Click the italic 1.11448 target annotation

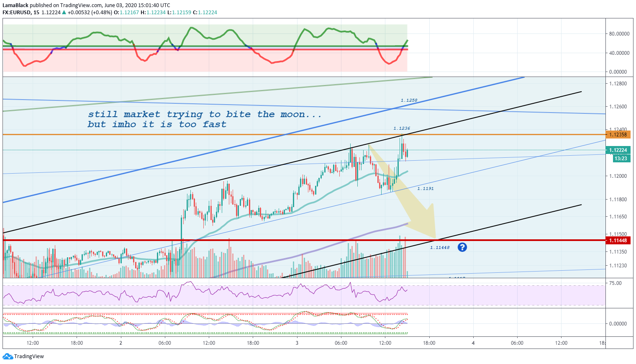pos(440,248)
